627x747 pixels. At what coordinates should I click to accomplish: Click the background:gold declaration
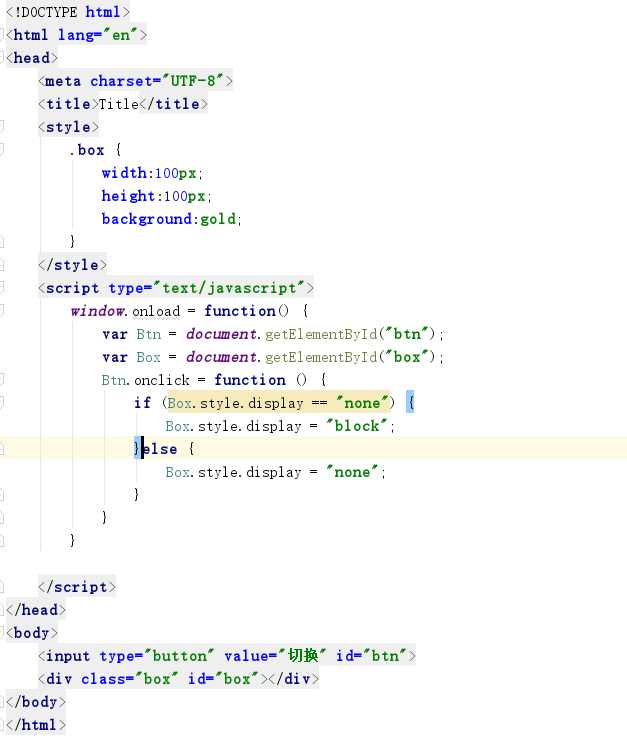tap(171, 219)
